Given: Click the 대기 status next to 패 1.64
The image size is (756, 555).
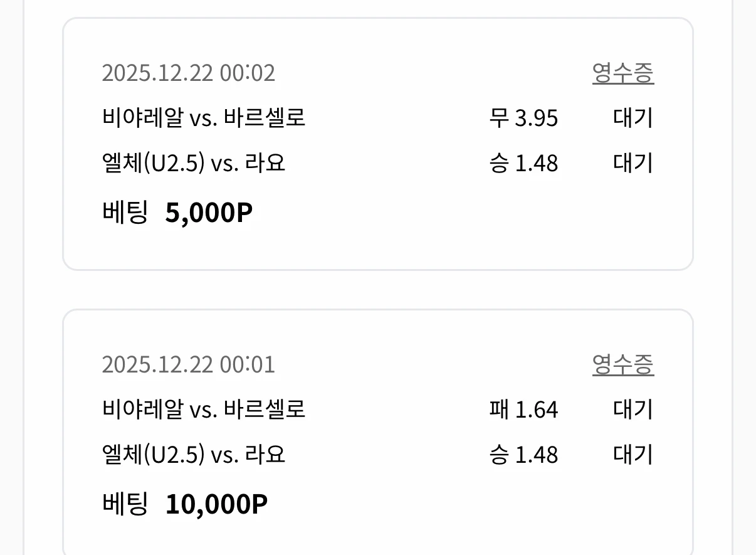Looking at the screenshot, I should pos(633,410).
